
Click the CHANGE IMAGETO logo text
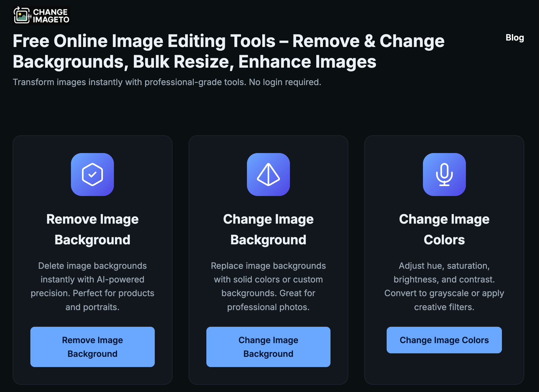[x=51, y=16]
